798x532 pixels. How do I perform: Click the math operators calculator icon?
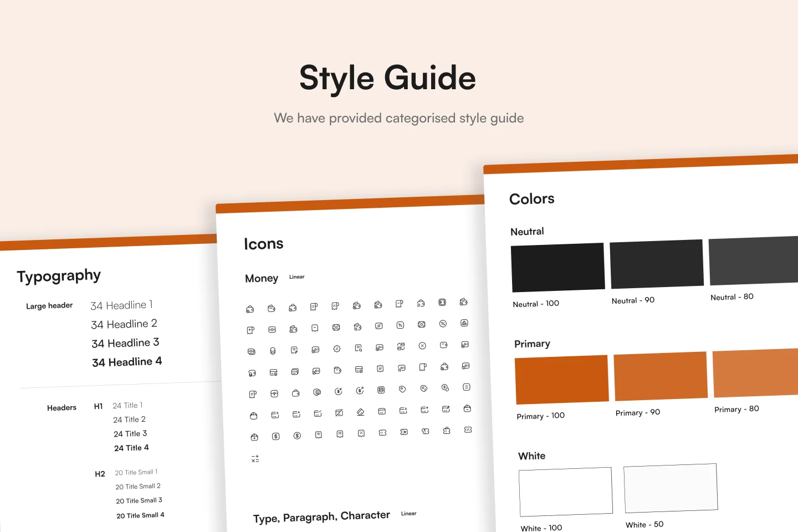255,459
